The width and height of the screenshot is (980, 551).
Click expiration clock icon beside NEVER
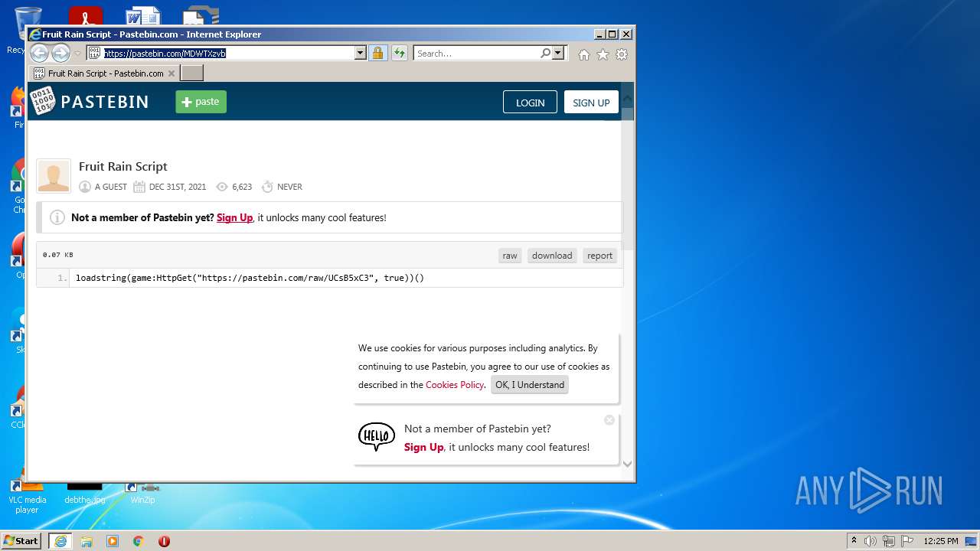[x=267, y=187]
